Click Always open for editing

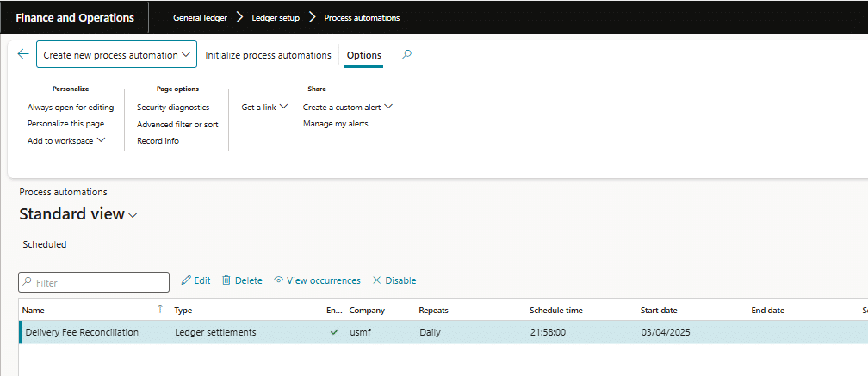71,108
